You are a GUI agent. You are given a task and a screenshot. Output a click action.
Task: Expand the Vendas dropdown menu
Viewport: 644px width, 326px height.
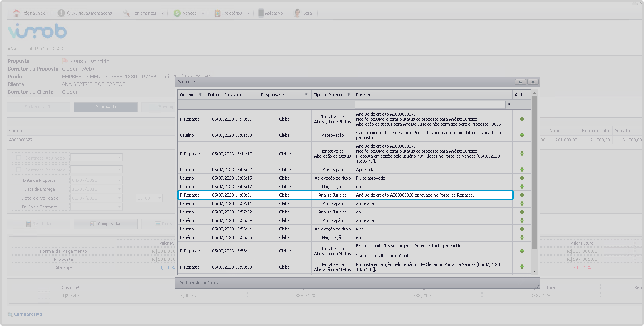click(203, 13)
